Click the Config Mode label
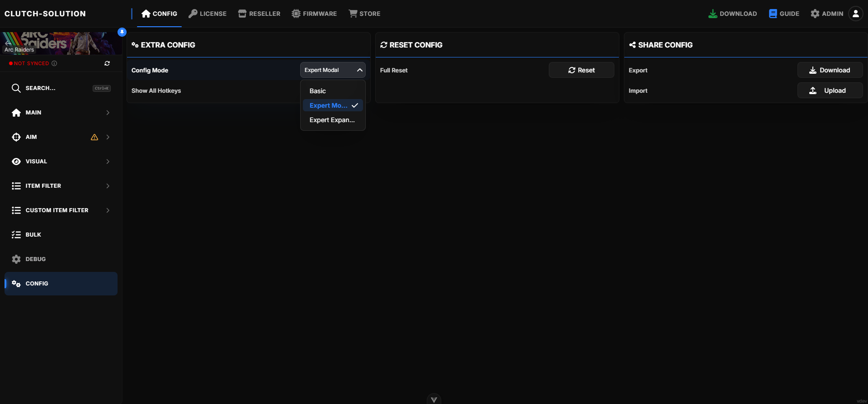This screenshot has width=868, height=404. coord(150,70)
